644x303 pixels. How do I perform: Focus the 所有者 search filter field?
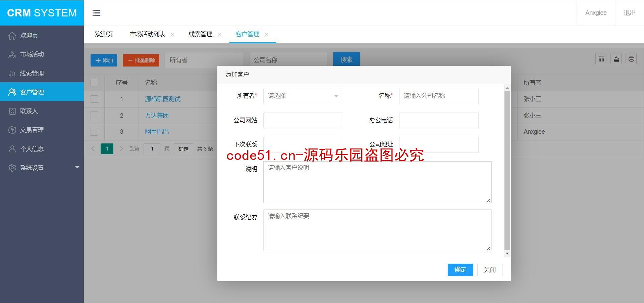[204, 60]
